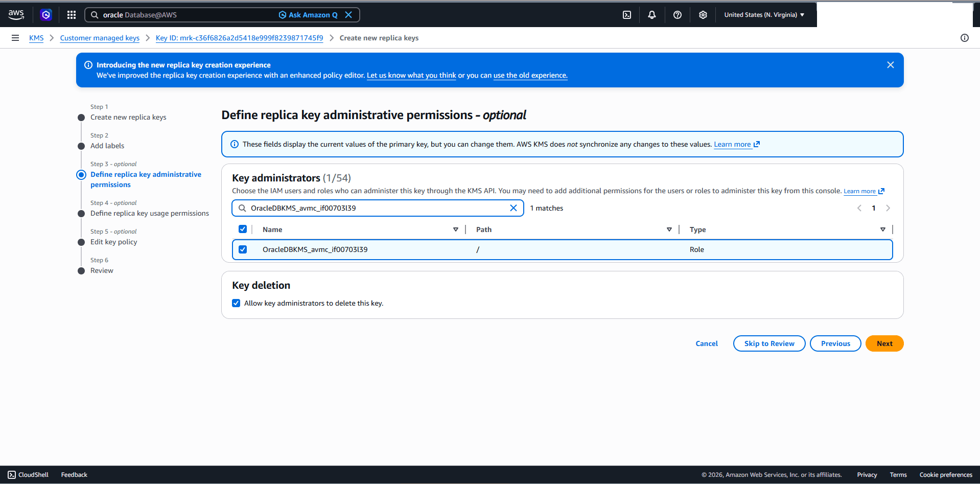Go to Step 5 Edit key policy

click(x=114, y=242)
